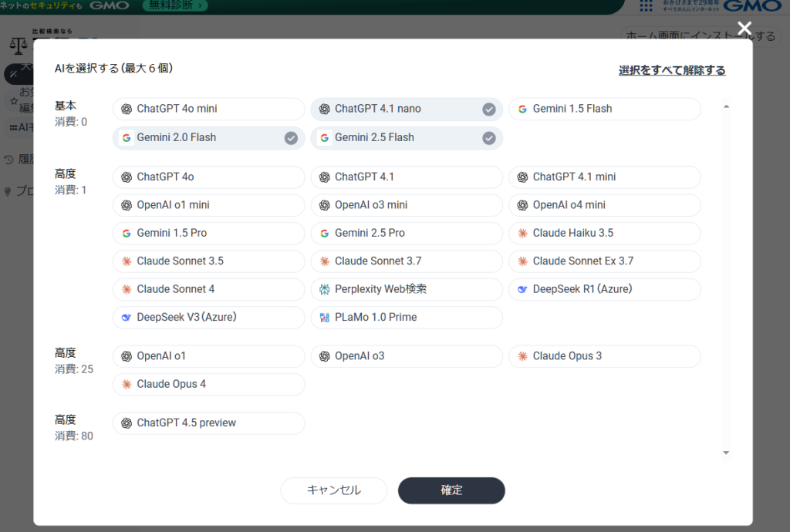Image resolution: width=790 pixels, height=532 pixels.
Task: Deselect ChatGPT 4.1 nano checkmark
Action: pos(488,109)
